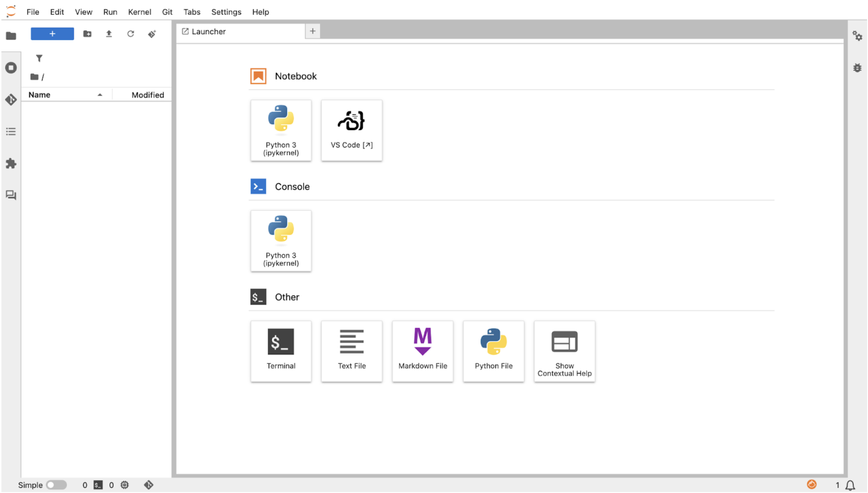Open the Extension Manager puzzle icon
868x493 pixels.
click(11, 163)
